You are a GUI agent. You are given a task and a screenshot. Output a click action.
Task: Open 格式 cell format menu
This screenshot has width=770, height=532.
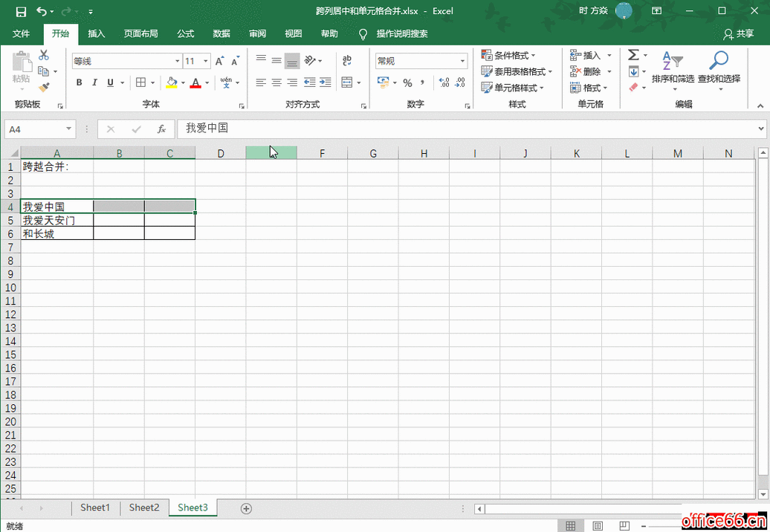tap(589, 88)
